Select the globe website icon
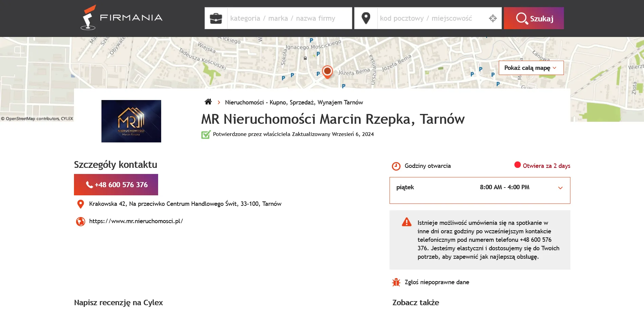The width and height of the screenshot is (644, 313). 80,221
